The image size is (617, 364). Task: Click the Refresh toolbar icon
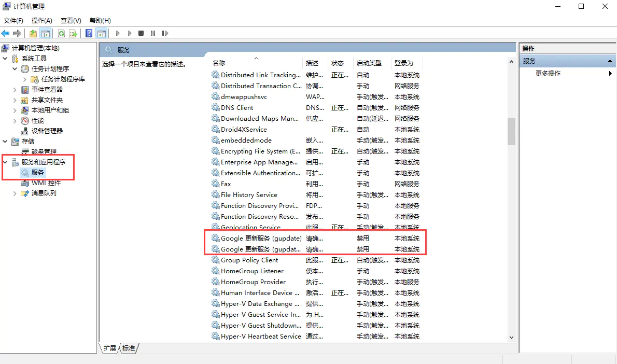pos(61,34)
